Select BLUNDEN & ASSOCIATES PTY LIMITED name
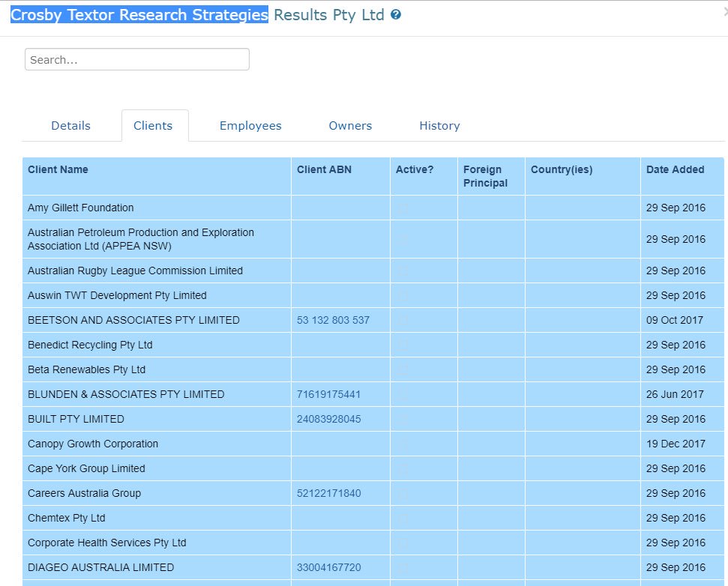 (126, 394)
